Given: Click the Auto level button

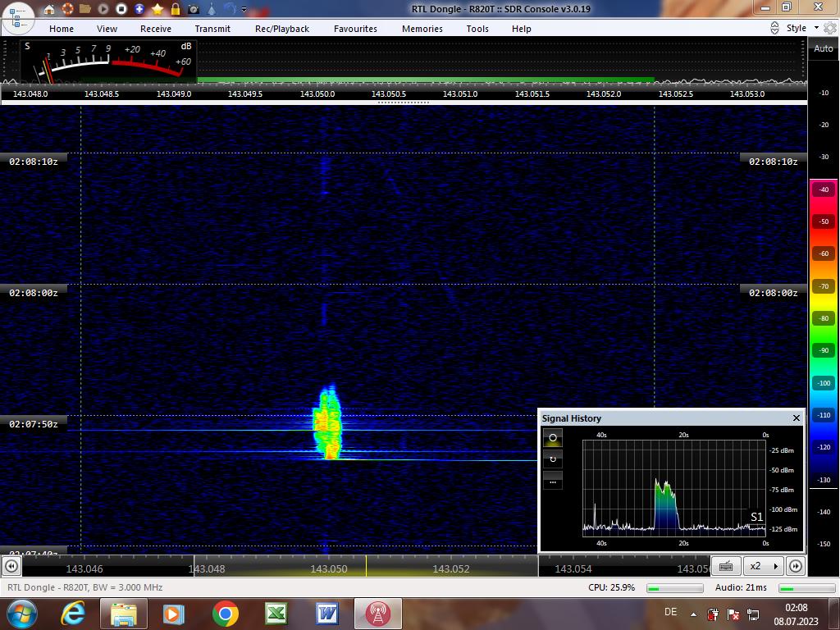Looking at the screenshot, I should 824,48.
